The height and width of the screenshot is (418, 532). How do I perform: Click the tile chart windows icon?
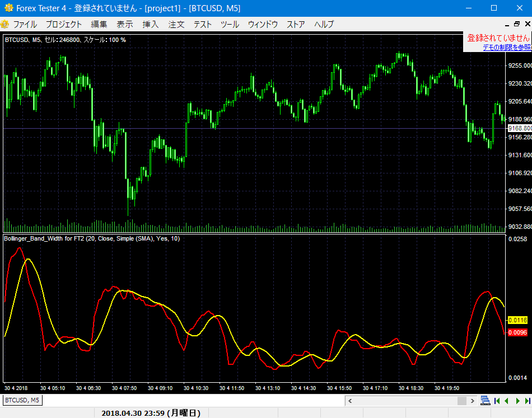pyautogui.click(x=485, y=401)
